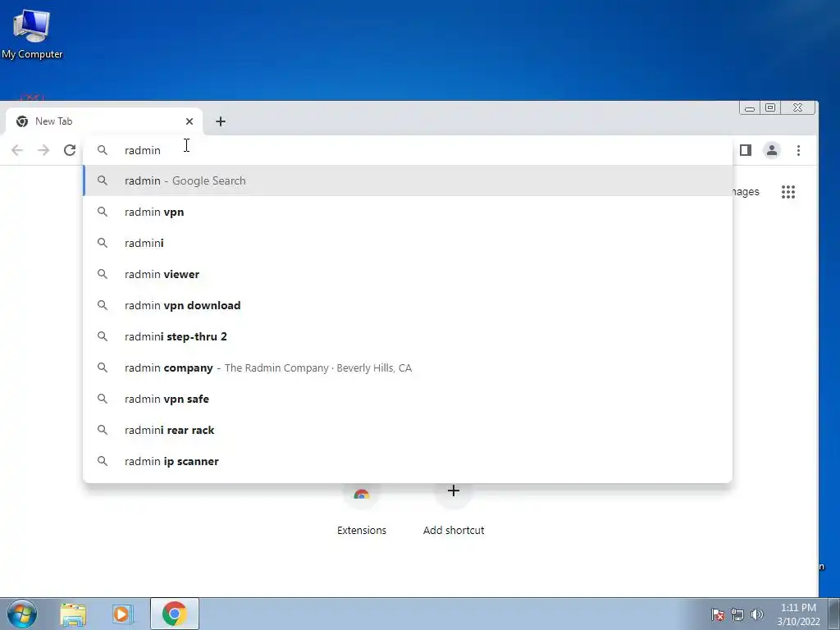Reload the page with the refresh icon
This screenshot has height=630, width=840.
click(x=70, y=151)
